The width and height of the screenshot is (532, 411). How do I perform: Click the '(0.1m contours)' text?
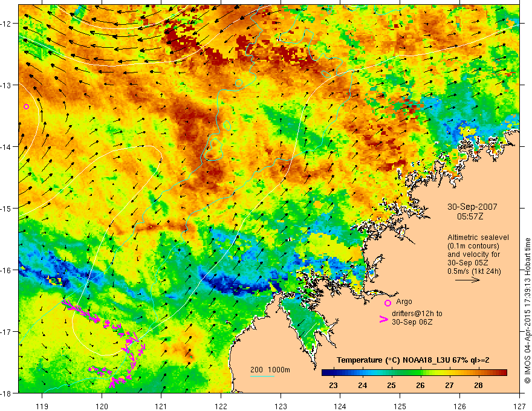(473, 246)
